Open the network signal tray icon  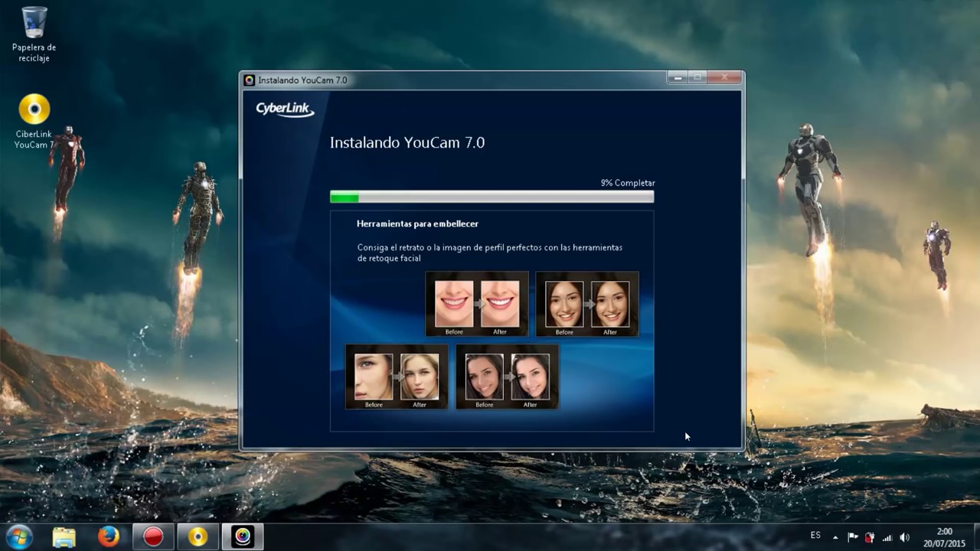[x=887, y=537]
